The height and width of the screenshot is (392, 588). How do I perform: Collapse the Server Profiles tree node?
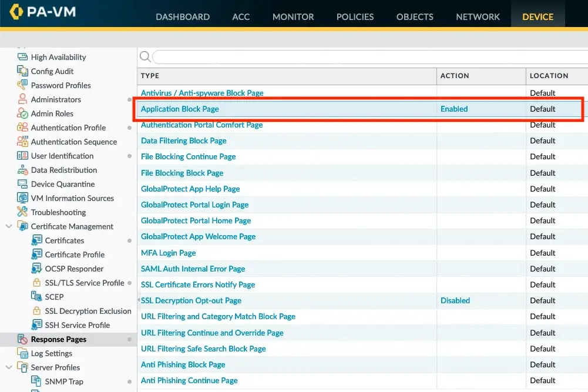tap(9, 367)
